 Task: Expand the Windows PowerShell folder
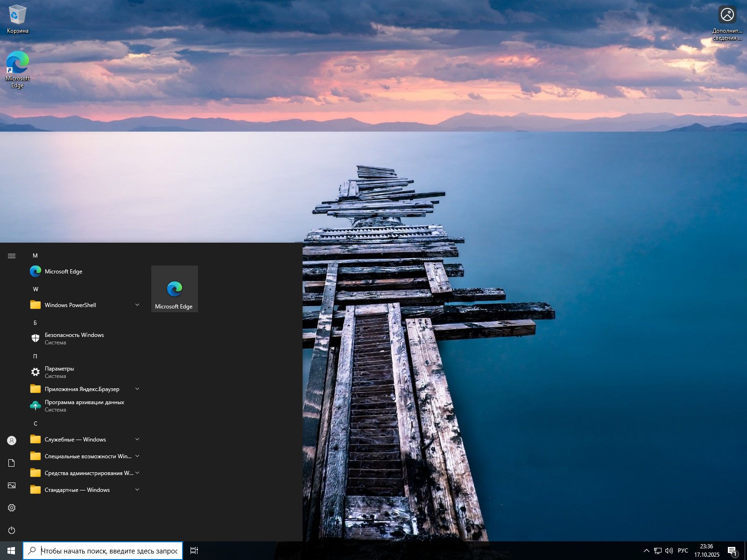coord(84,305)
